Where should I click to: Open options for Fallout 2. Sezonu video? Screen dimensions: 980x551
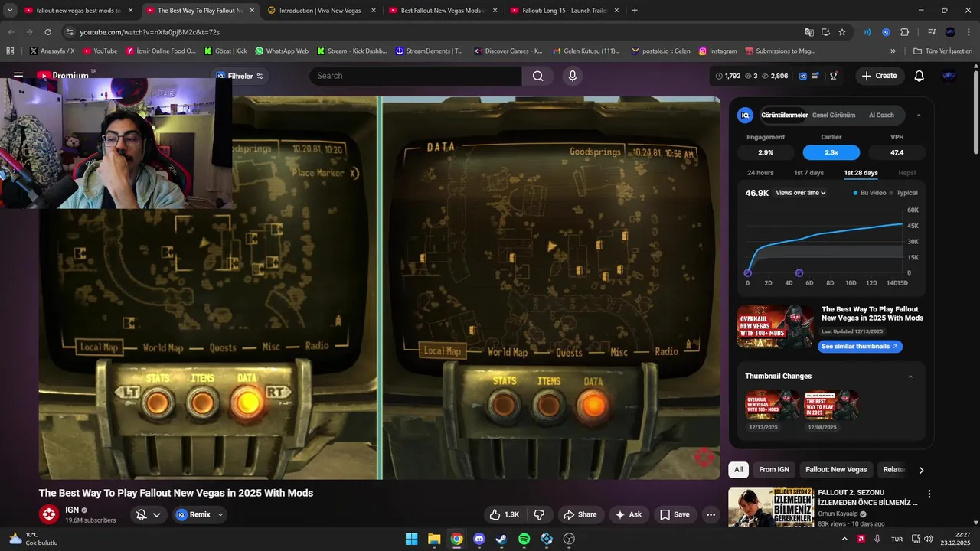tap(929, 494)
